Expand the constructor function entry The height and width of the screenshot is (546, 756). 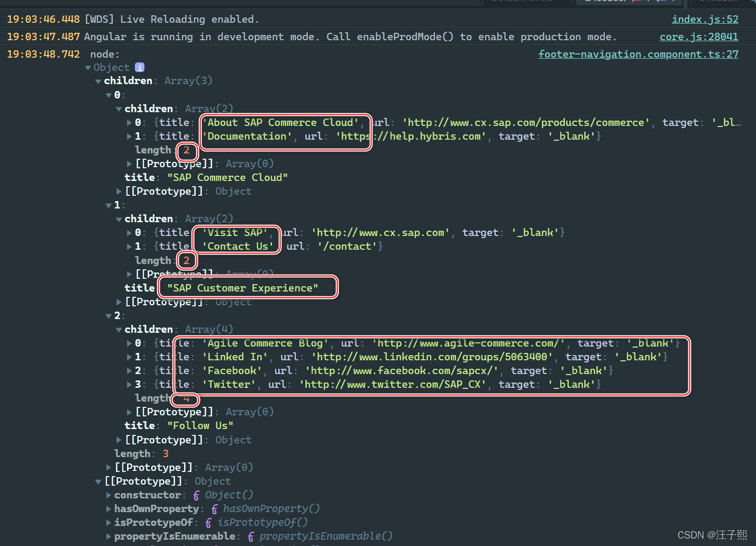pyautogui.click(x=108, y=495)
